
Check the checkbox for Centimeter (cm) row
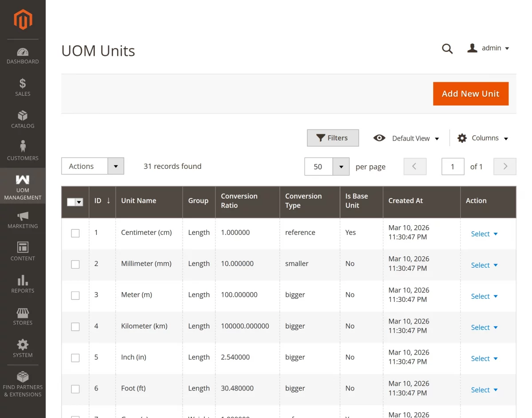(x=75, y=233)
